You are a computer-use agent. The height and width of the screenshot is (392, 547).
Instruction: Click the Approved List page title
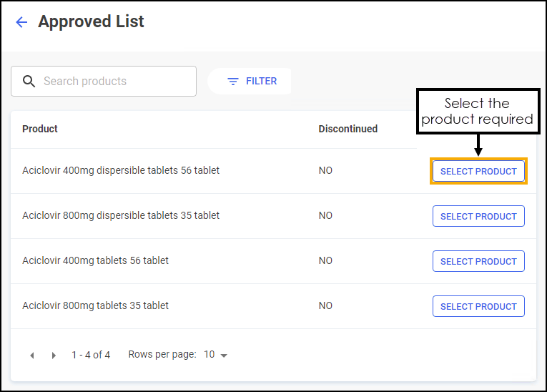(91, 22)
